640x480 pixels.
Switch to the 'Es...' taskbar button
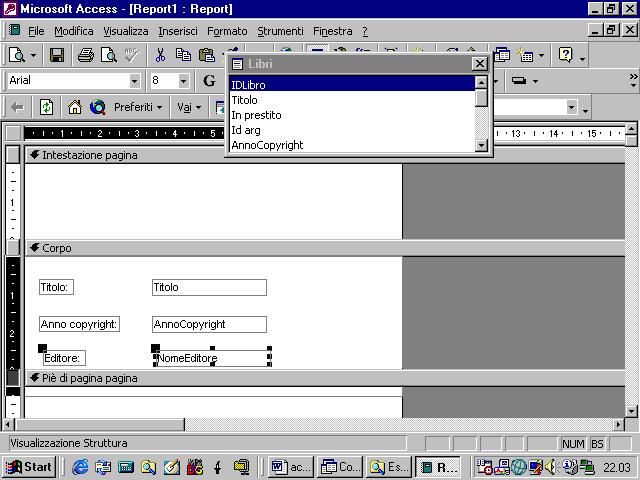coord(389,467)
